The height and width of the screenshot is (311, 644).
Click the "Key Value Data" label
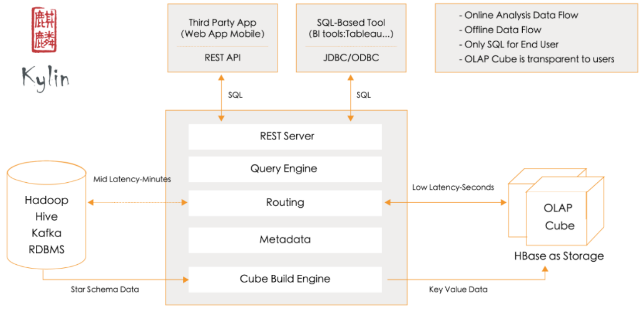coord(458,290)
